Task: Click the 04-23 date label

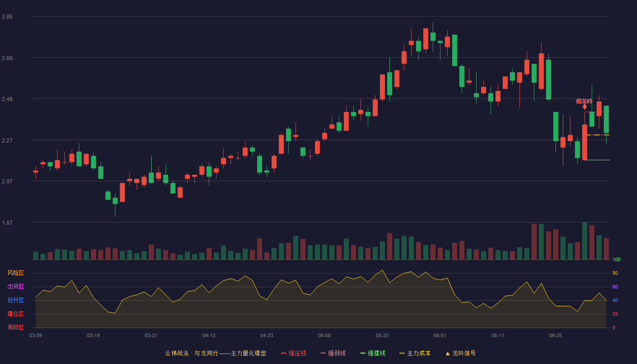Action: point(267,335)
